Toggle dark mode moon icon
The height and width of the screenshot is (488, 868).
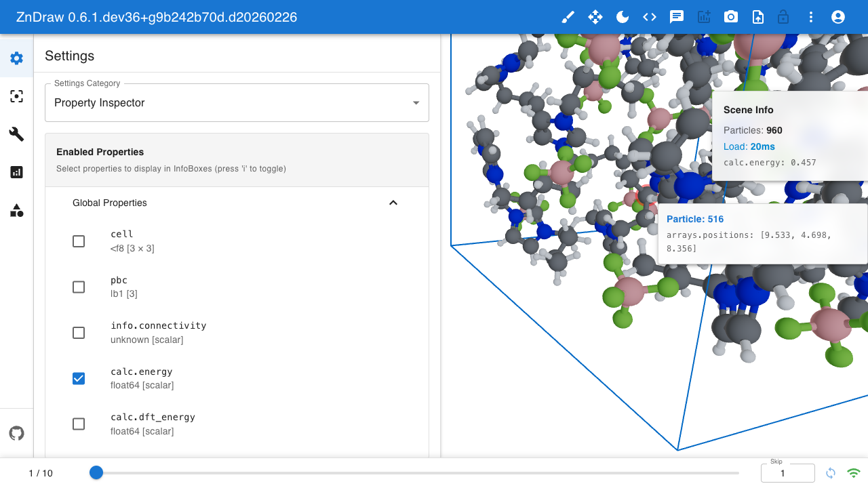coord(623,17)
